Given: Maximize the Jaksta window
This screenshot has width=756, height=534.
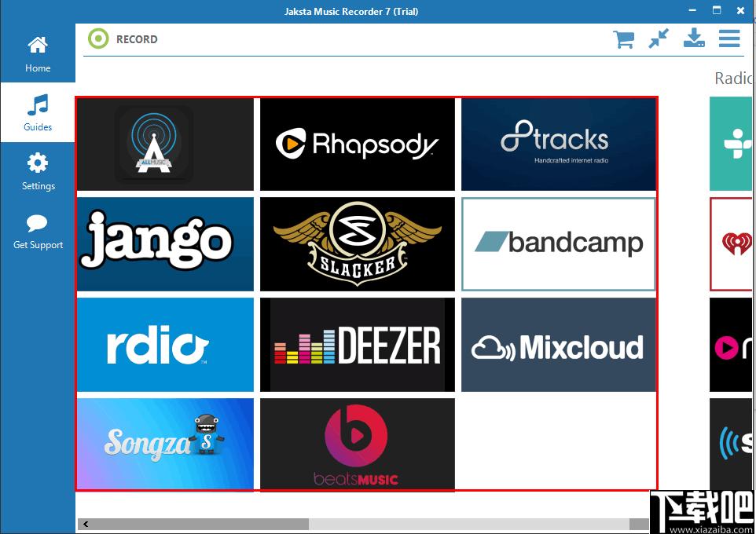Looking at the screenshot, I should [717, 10].
